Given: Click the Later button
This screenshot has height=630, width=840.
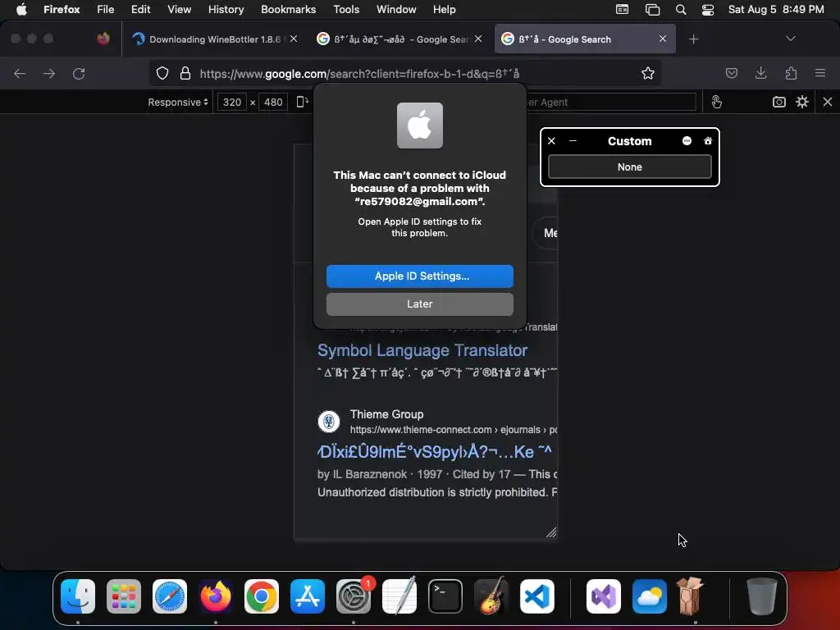Looking at the screenshot, I should point(419,304).
